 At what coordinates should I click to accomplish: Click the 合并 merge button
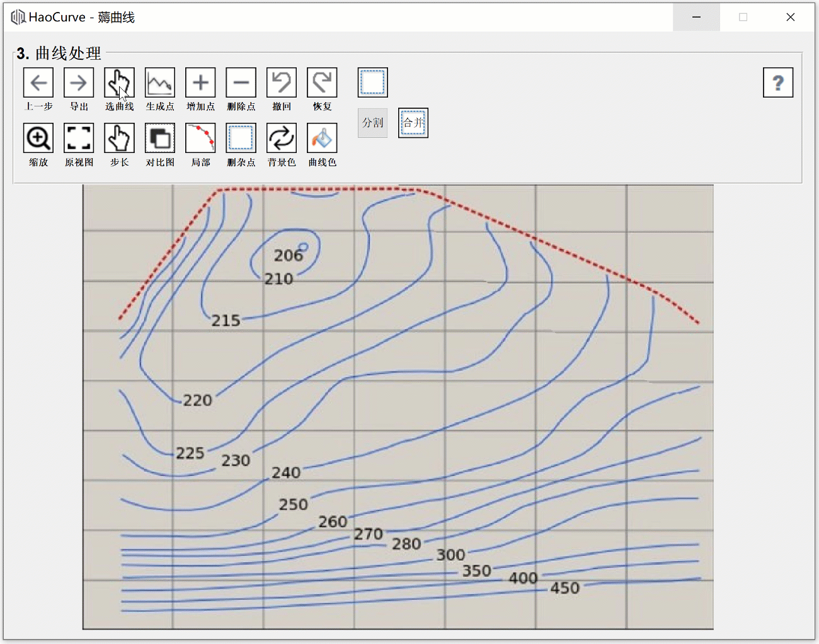click(x=413, y=123)
